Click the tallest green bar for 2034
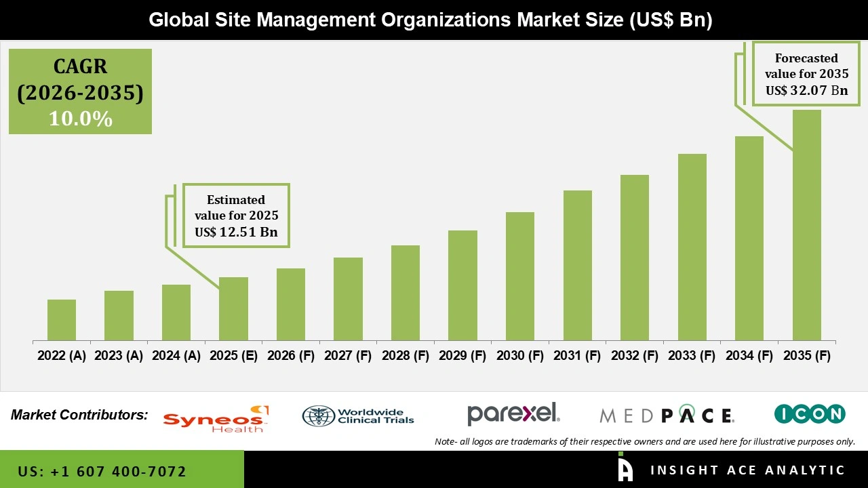The image size is (868, 488). (749, 239)
